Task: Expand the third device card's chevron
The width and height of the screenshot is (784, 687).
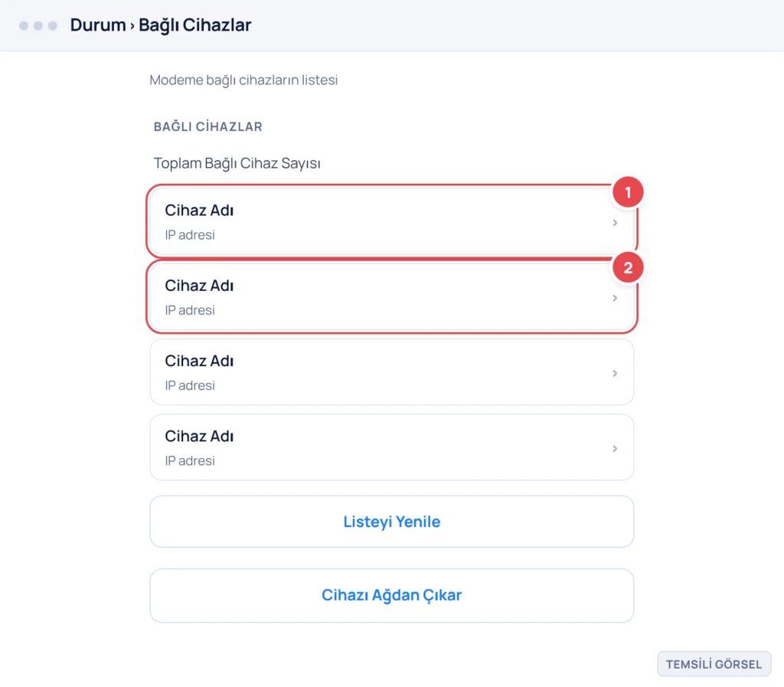Action: click(x=615, y=374)
